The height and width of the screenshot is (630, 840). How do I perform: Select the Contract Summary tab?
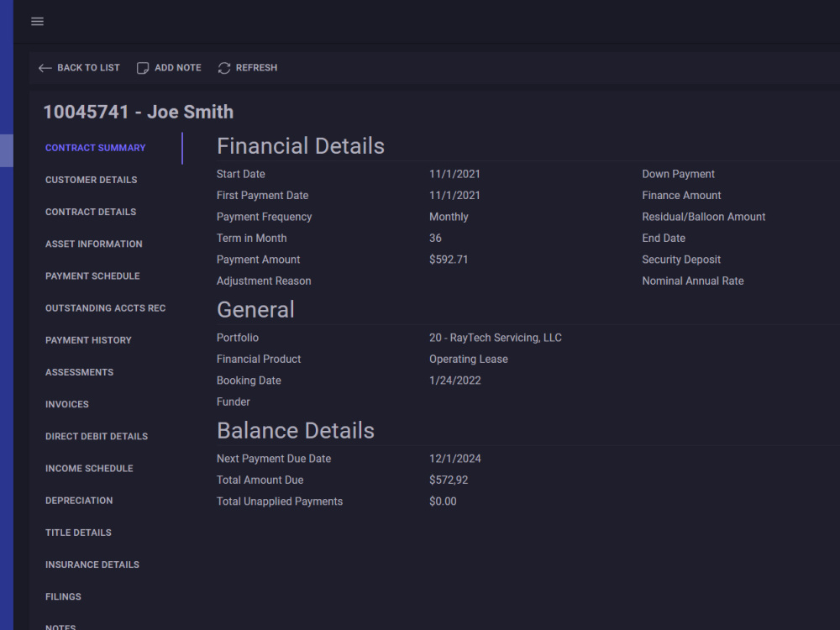(96, 148)
